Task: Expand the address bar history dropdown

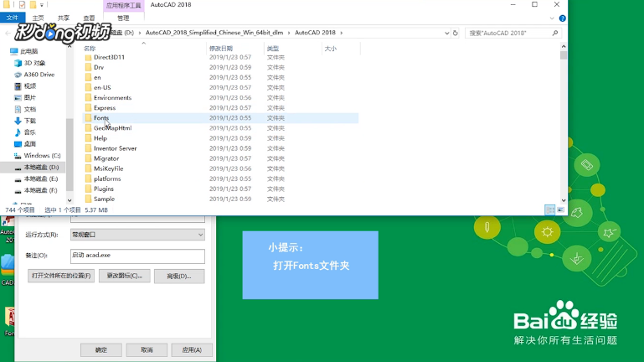Action: (447, 33)
